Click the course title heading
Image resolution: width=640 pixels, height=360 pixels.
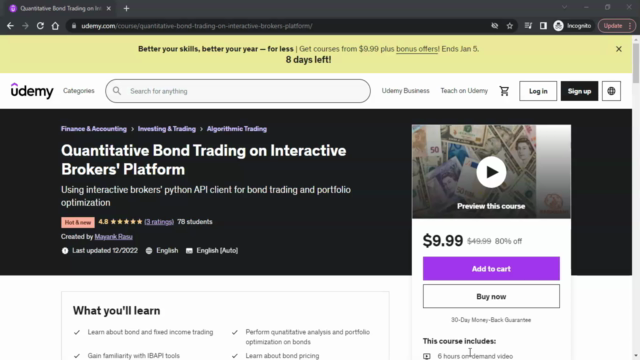204,160
